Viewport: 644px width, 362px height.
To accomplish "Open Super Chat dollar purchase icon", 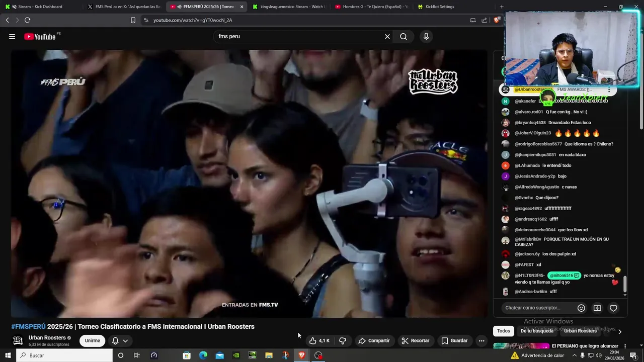I will pyautogui.click(x=597, y=308).
